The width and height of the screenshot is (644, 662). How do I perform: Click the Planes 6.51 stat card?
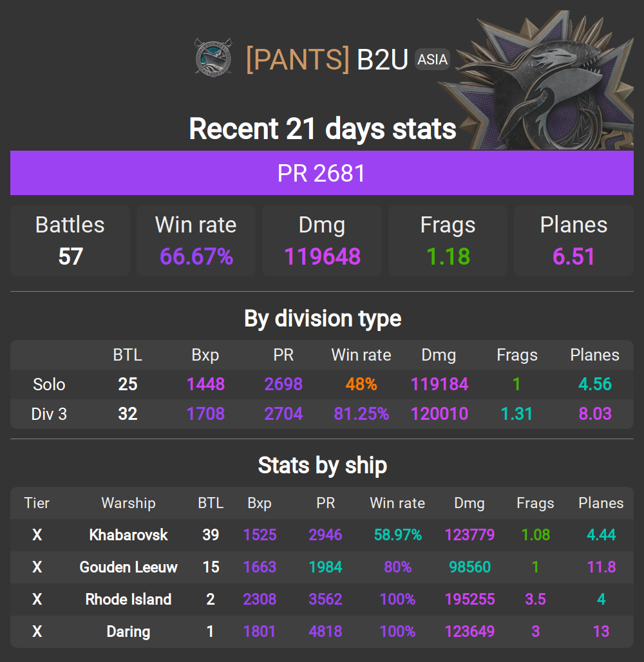574,241
